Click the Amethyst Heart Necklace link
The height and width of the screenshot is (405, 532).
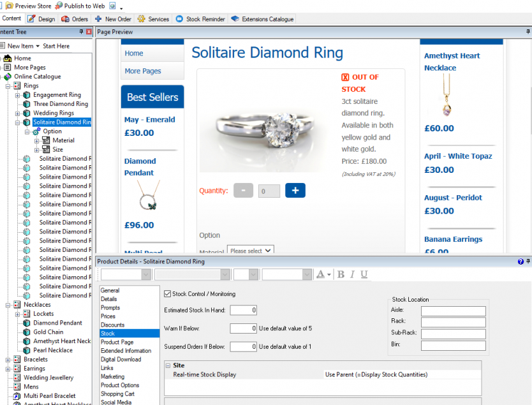452,62
